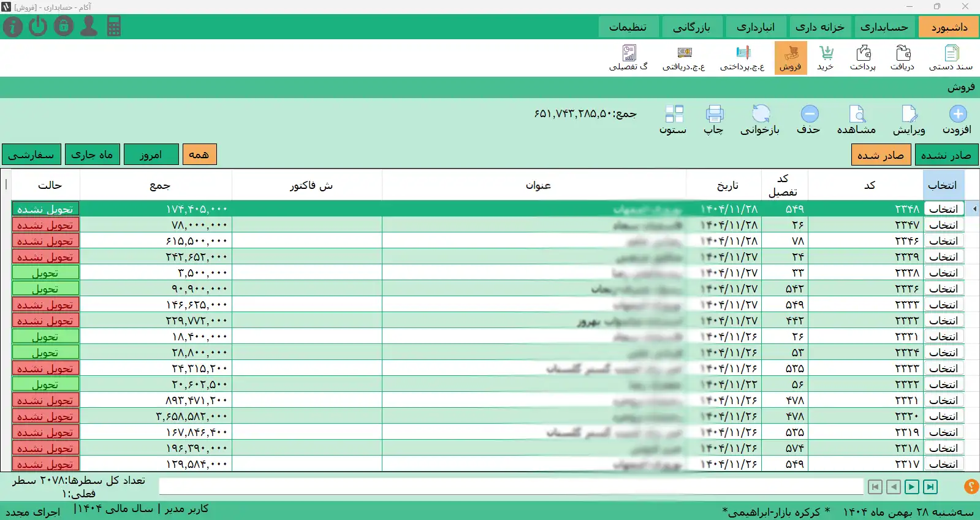
Task: Open the سند دستی toolbar icon
Action: [x=951, y=58]
